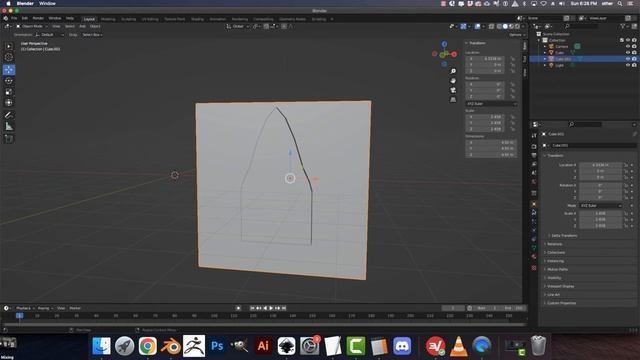This screenshot has width=640, height=360.
Task: Open VLC from the Dock
Action: (458, 346)
